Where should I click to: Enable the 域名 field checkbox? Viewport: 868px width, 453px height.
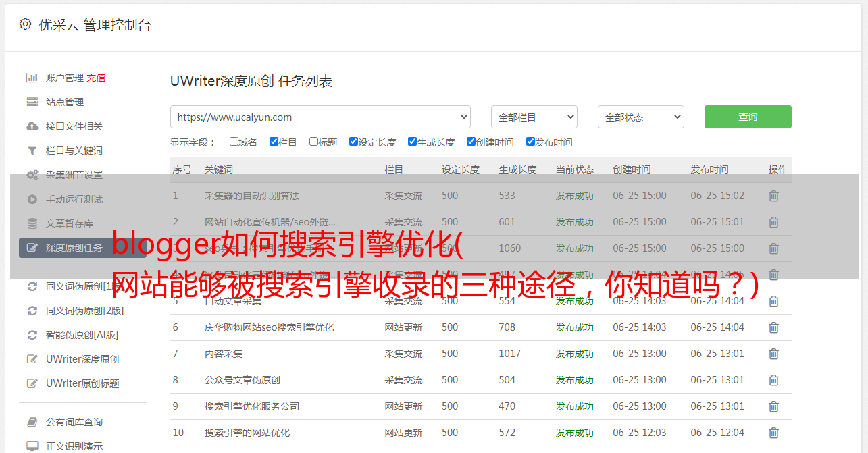click(x=234, y=142)
